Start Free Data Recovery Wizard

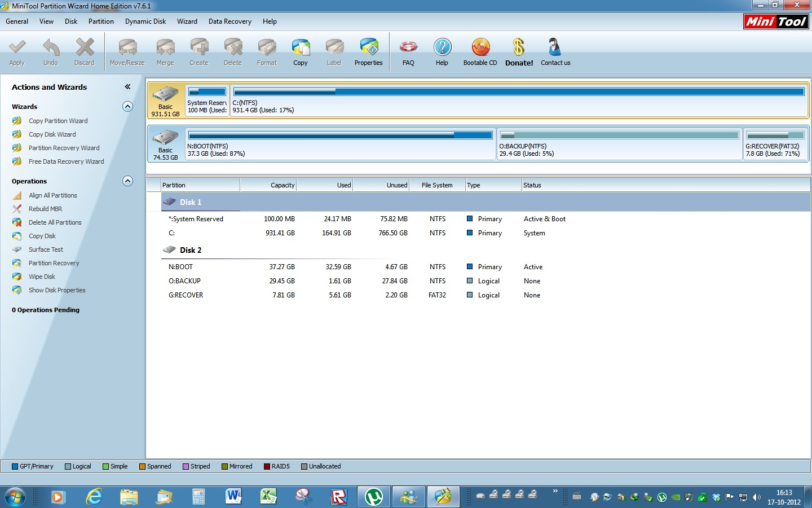pyautogui.click(x=66, y=161)
